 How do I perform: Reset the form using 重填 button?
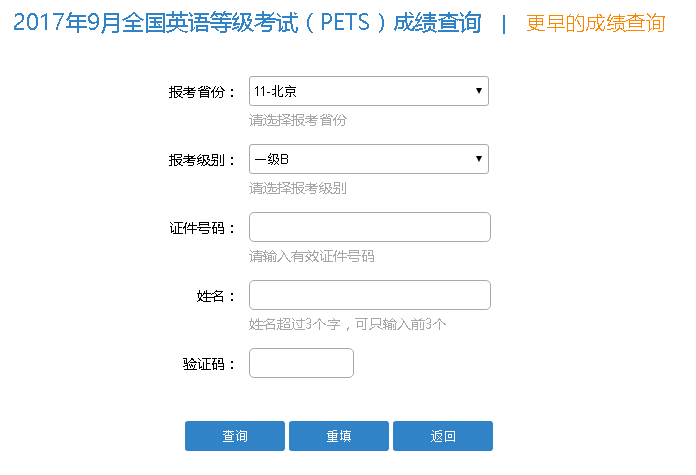[x=339, y=436]
